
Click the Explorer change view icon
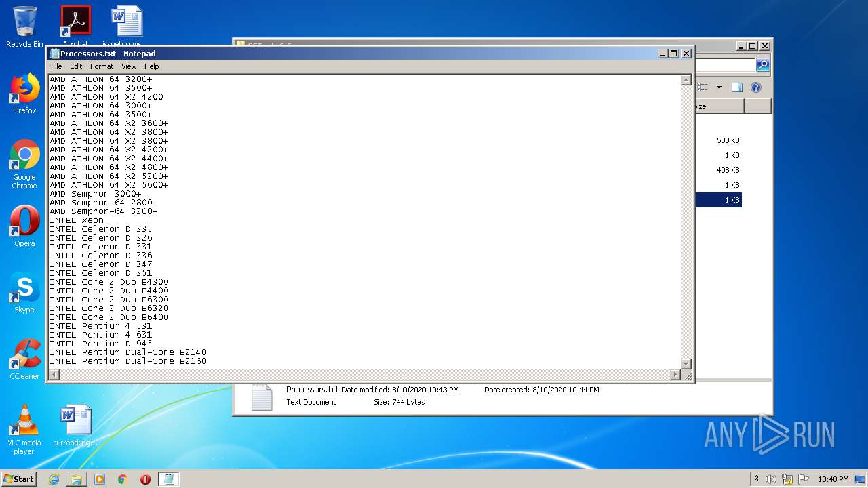click(703, 87)
